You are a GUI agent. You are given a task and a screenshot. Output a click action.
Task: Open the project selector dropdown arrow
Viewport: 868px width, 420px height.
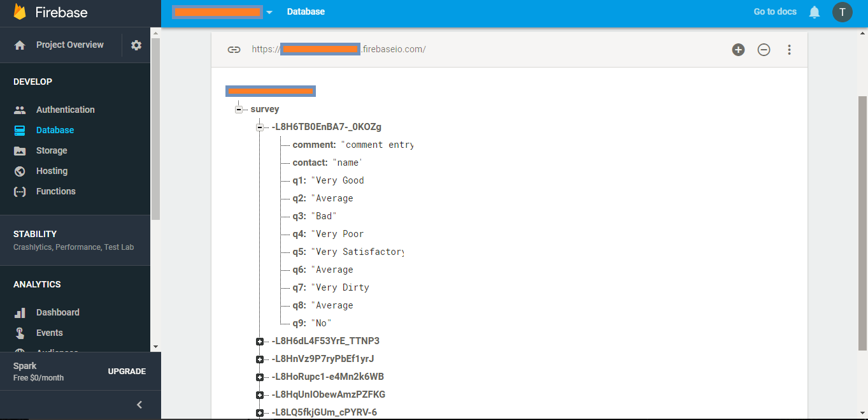[269, 13]
